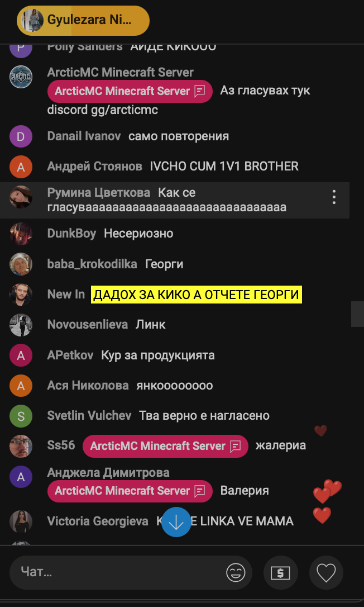Click the chat scrollbar thumb
The image size is (364, 607).
[357, 314]
